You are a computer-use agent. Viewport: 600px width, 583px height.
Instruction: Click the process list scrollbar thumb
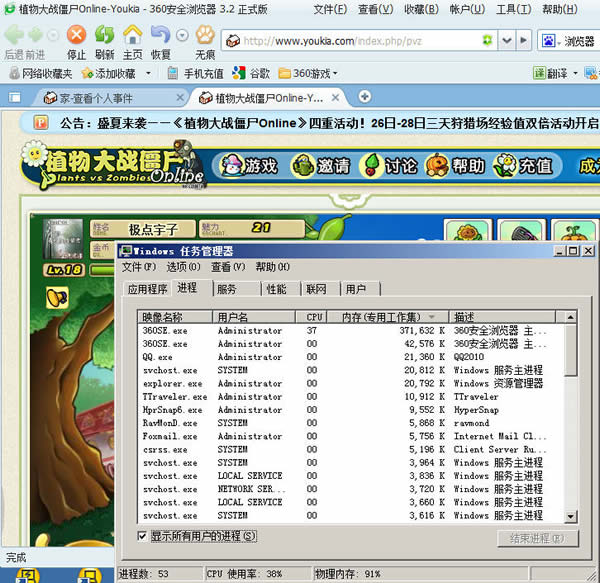570,350
